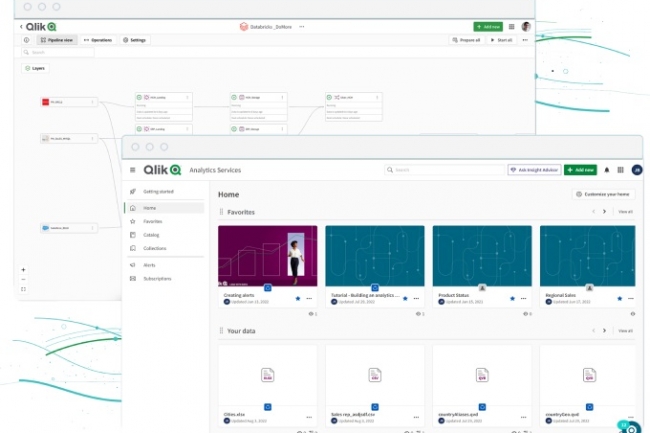Open the user profile avatar in Analytics Services window

(x=637, y=170)
